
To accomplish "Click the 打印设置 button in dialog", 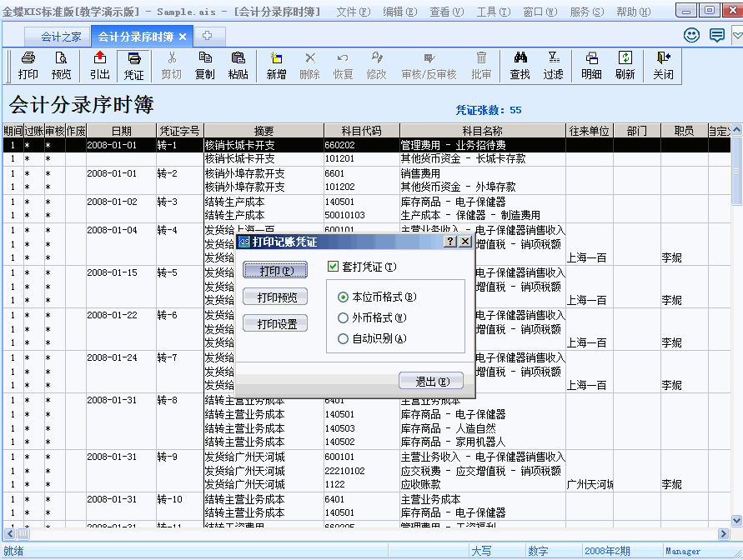I will point(275,324).
